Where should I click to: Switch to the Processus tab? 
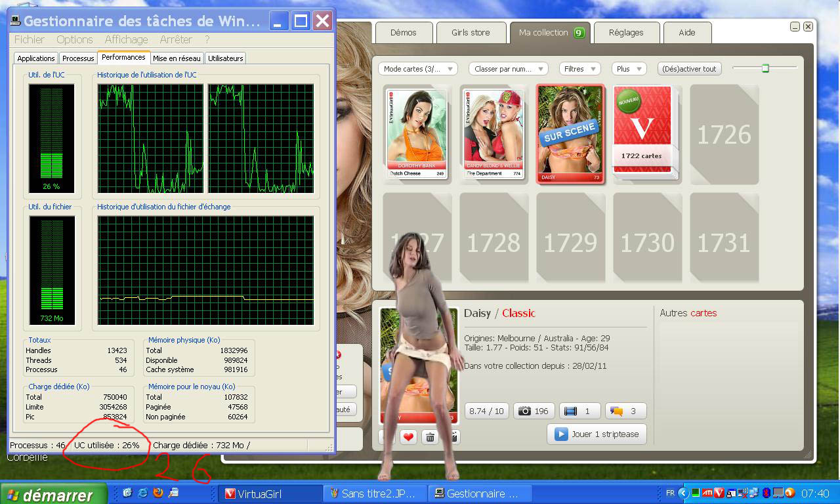coord(78,58)
